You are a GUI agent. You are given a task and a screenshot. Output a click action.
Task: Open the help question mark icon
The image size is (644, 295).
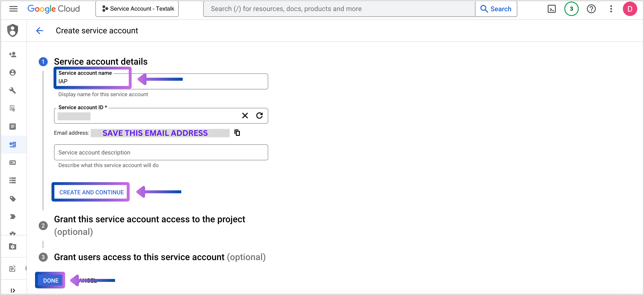coord(591,9)
